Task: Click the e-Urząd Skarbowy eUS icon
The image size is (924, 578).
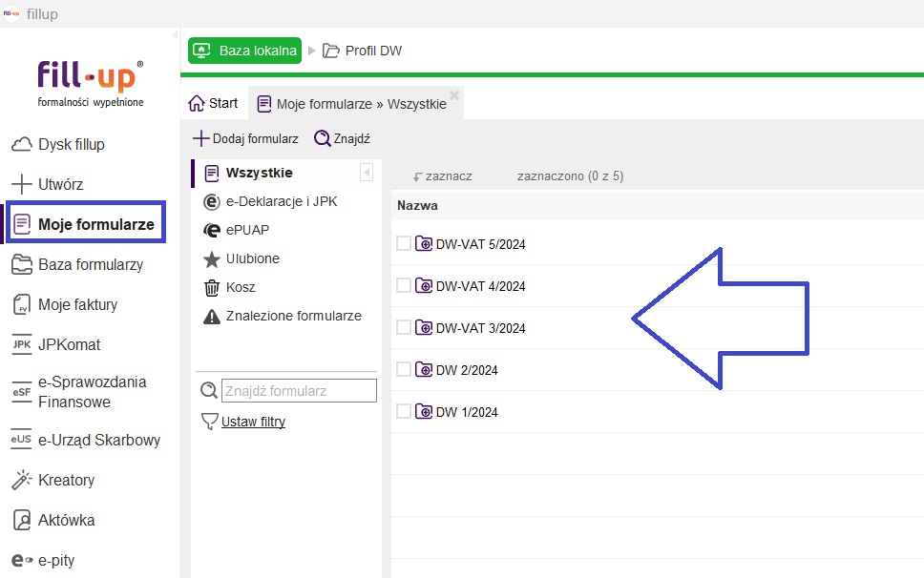Action: [22, 440]
